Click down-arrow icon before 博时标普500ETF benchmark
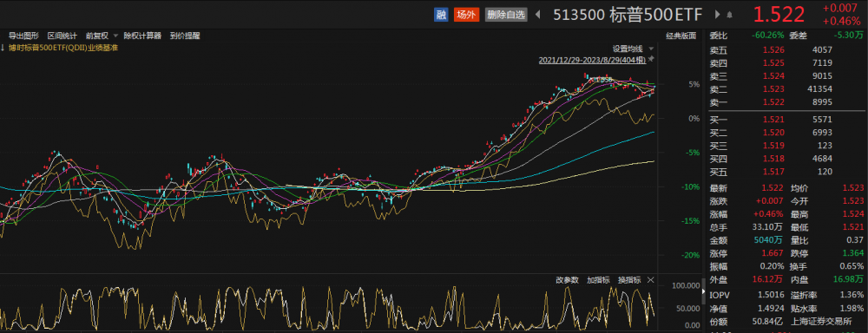 (3, 48)
